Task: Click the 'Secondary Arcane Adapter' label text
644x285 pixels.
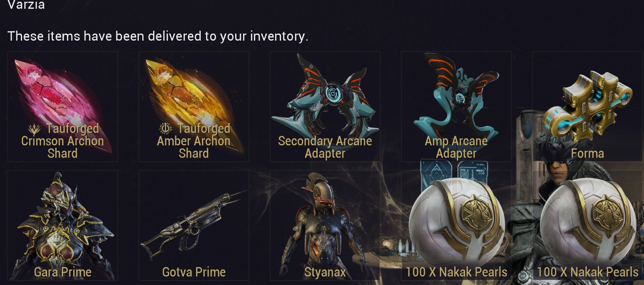Action: (325, 147)
